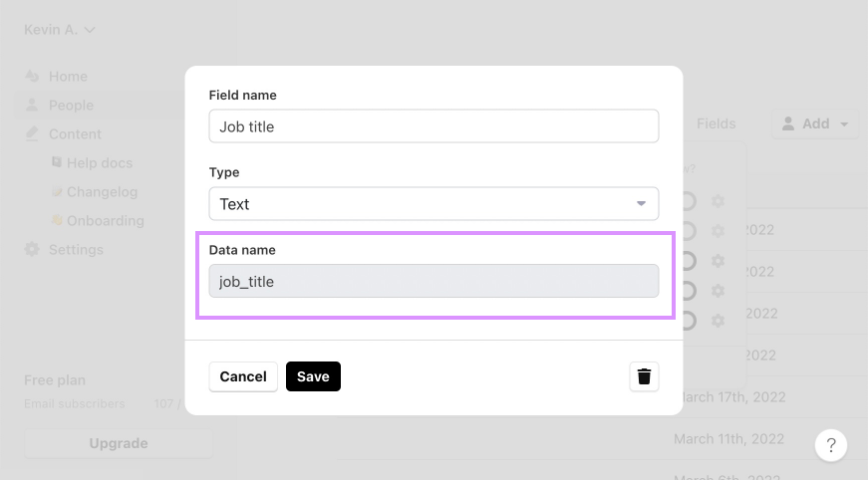Open the Add person dropdown
Image resolution: width=868 pixels, height=480 pixels.
pos(814,123)
